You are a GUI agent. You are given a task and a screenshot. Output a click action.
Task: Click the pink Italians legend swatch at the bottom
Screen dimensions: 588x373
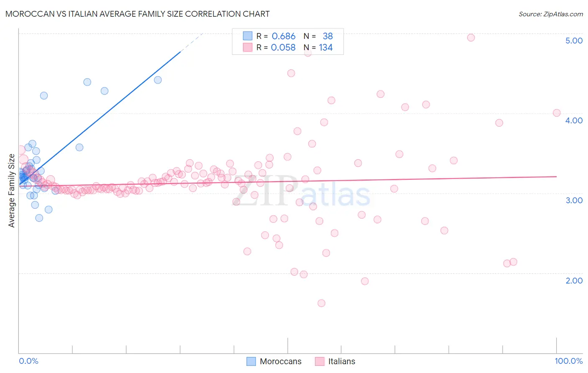320,361
